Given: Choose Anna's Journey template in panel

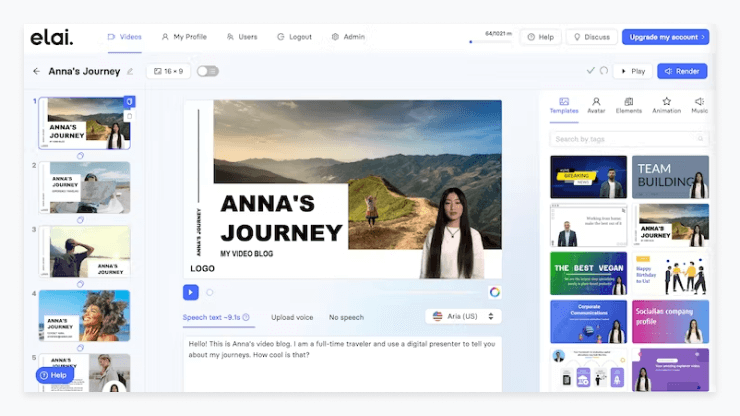Looking at the screenshot, I should 670,225.
